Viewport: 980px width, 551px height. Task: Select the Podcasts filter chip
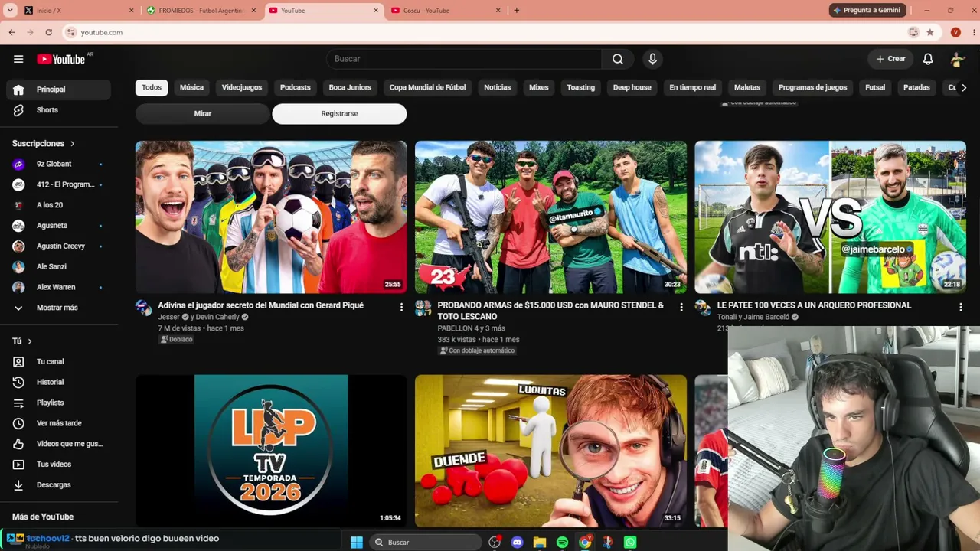click(296, 87)
